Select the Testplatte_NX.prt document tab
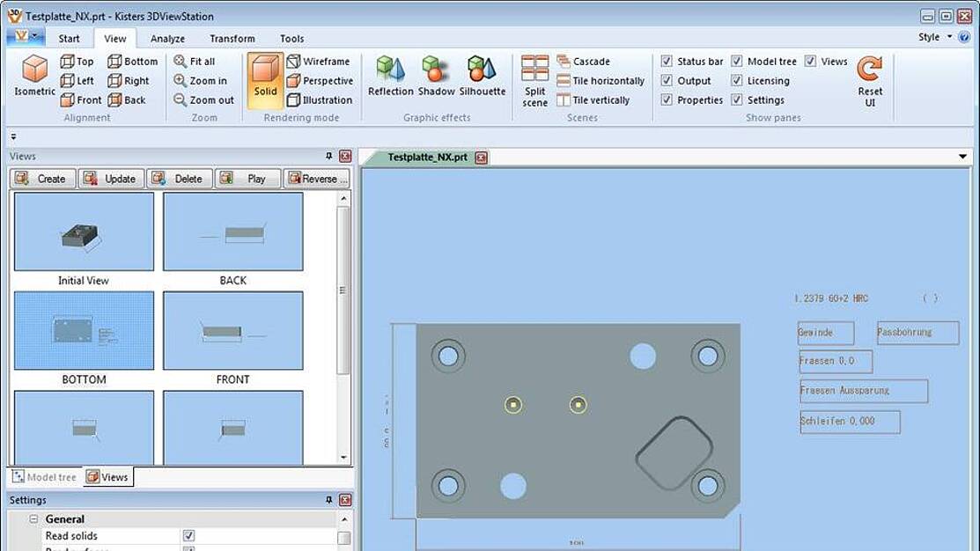The image size is (980, 551). 428,157
